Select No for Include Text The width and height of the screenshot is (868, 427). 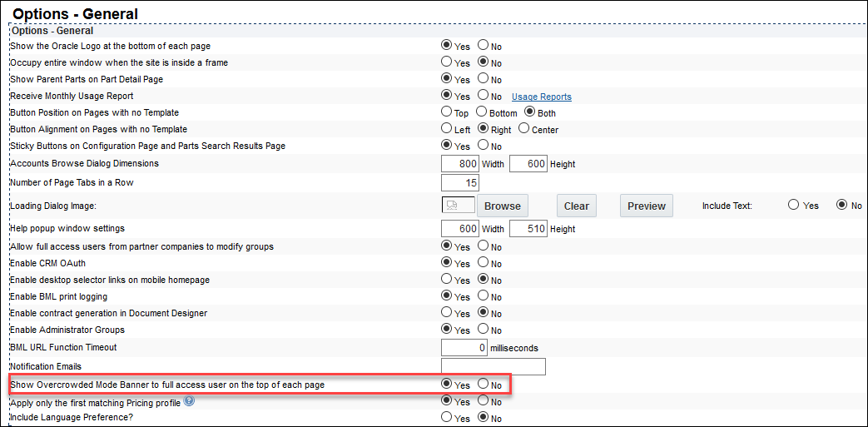pyautogui.click(x=842, y=205)
